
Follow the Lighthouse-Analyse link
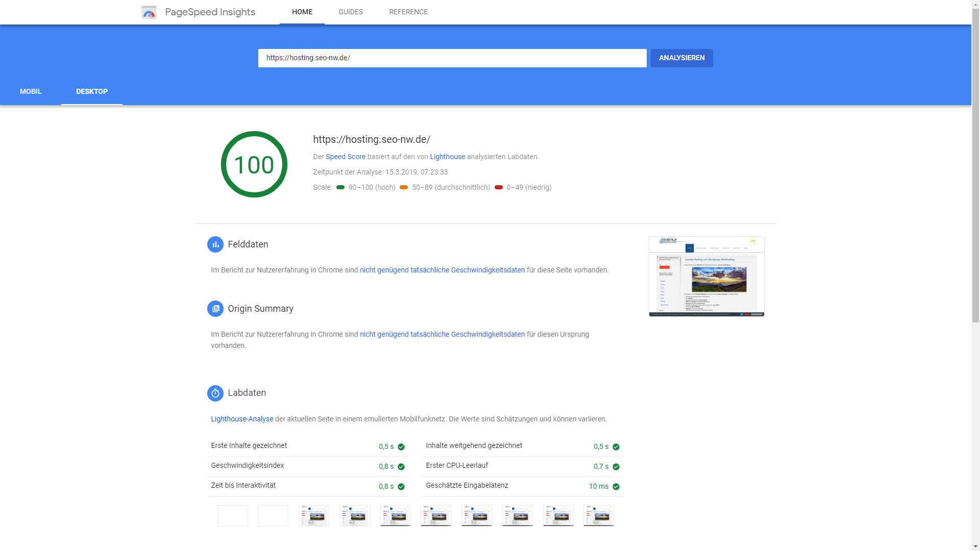click(242, 419)
